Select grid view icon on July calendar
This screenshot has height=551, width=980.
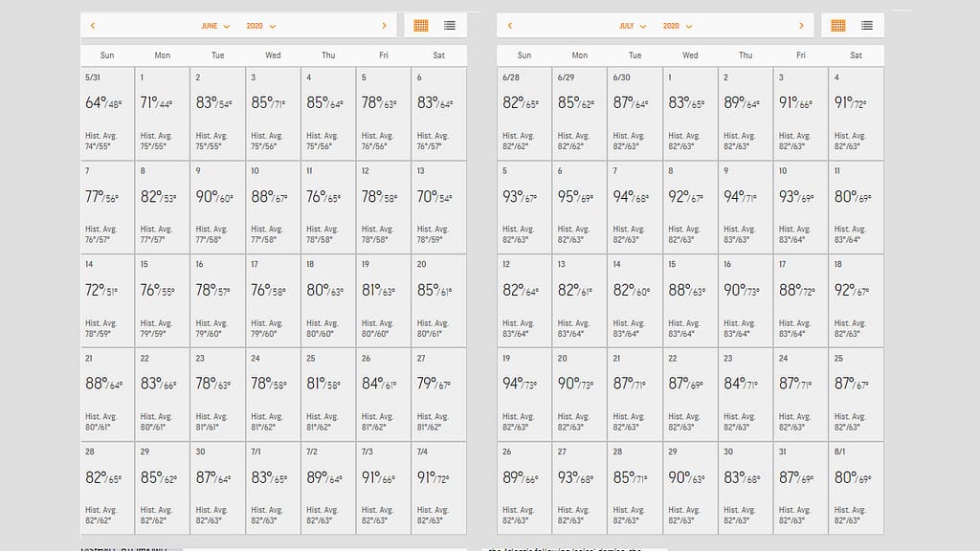coord(838,26)
